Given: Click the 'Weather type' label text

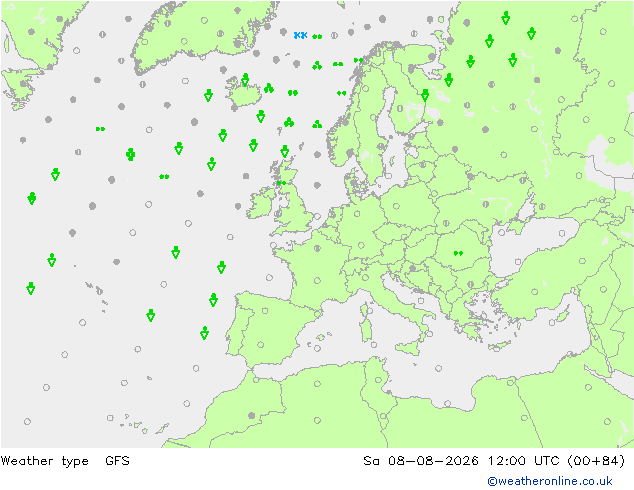Looking at the screenshot, I should [x=44, y=461].
